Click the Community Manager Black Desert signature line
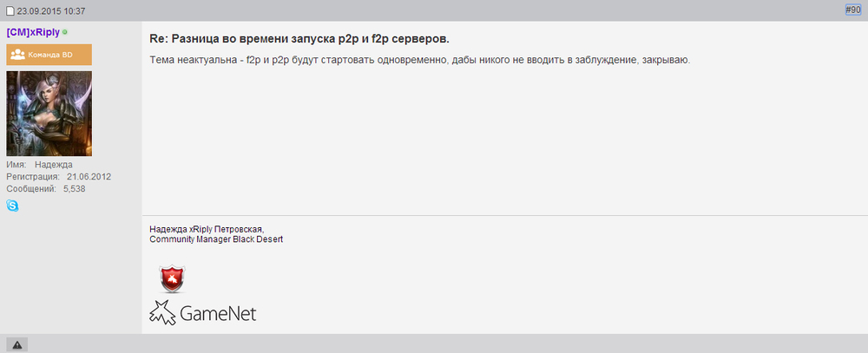This screenshot has height=353, width=868. [216, 239]
